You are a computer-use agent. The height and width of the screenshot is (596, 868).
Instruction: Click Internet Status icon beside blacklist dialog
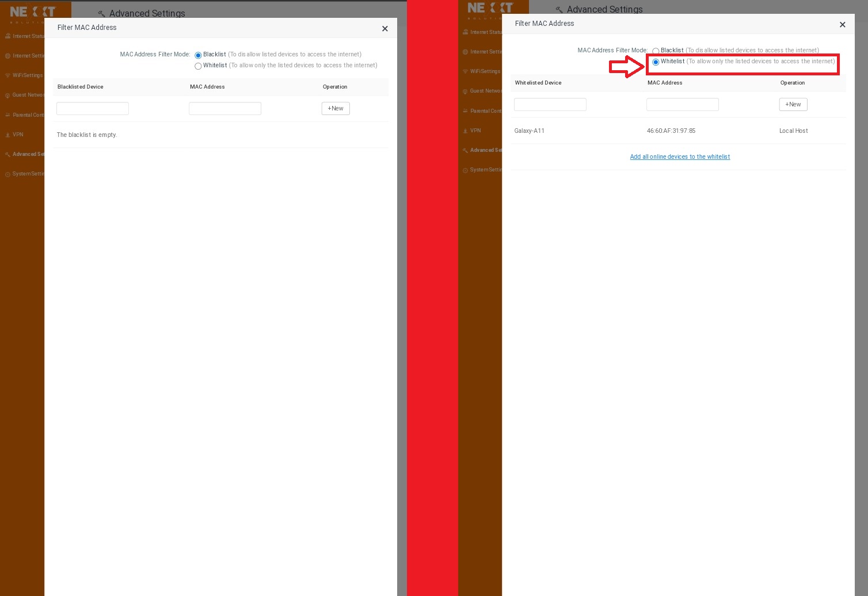[7, 36]
